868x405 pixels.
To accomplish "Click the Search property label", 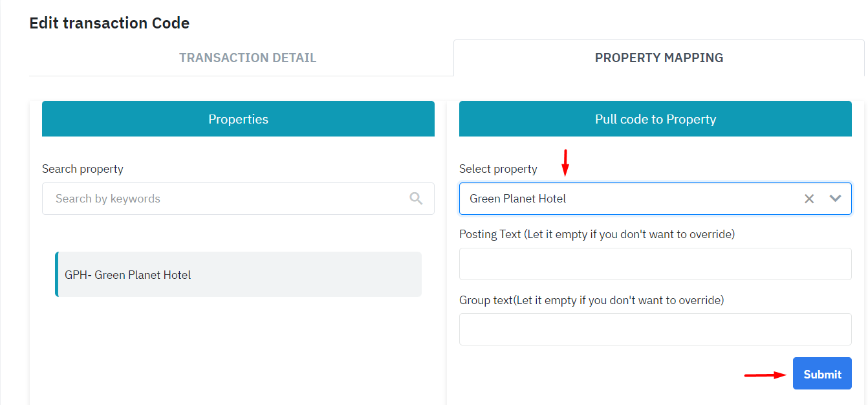I will (x=83, y=169).
